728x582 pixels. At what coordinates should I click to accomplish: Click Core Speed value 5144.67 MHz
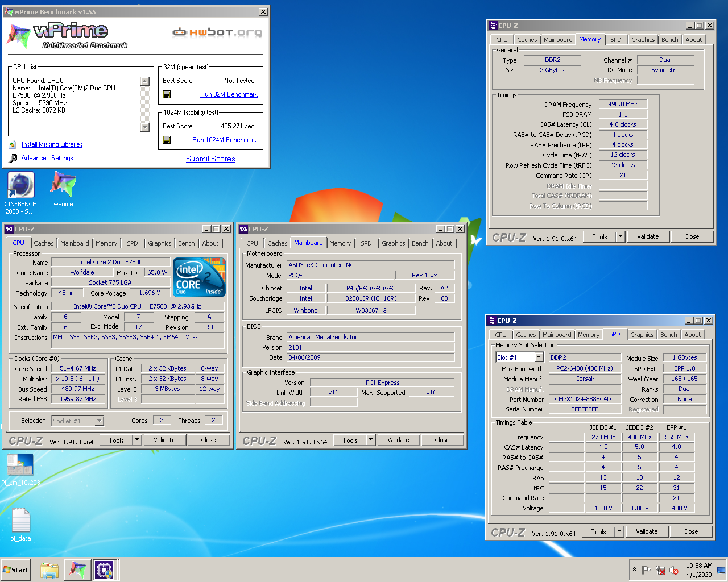[x=78, y=368]
